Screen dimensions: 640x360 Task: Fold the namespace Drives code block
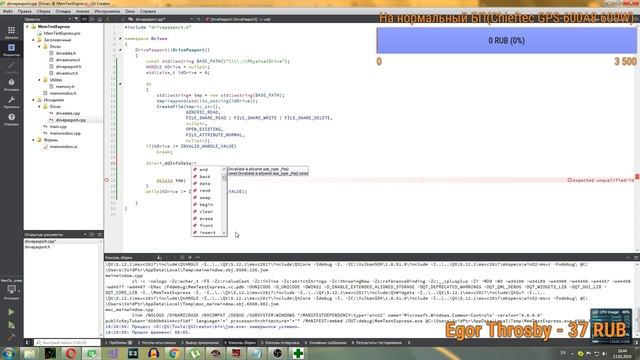120,38
